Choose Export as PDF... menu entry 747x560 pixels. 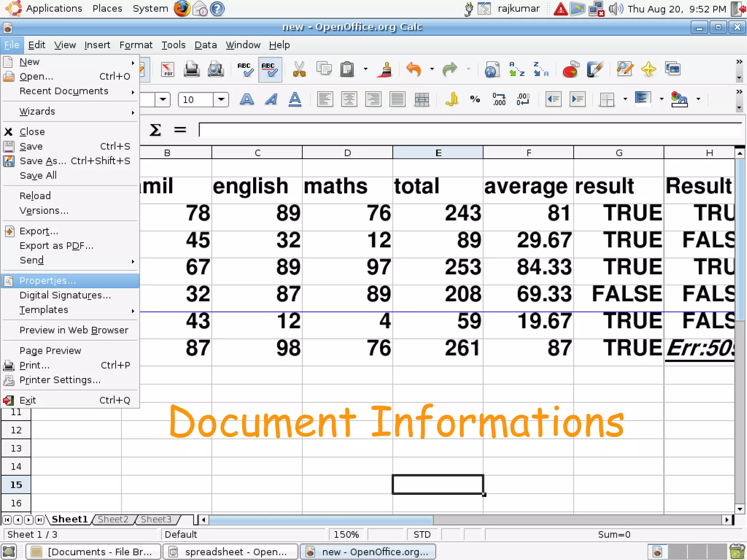pos(70,246)
